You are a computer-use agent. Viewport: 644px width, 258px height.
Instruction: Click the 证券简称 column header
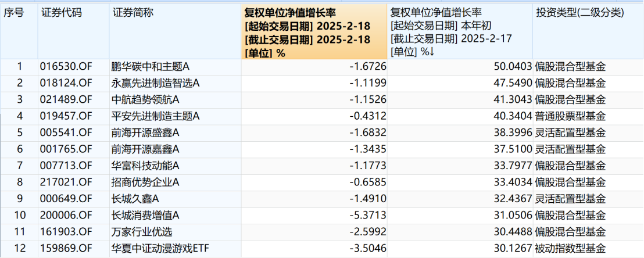point(176,31)
